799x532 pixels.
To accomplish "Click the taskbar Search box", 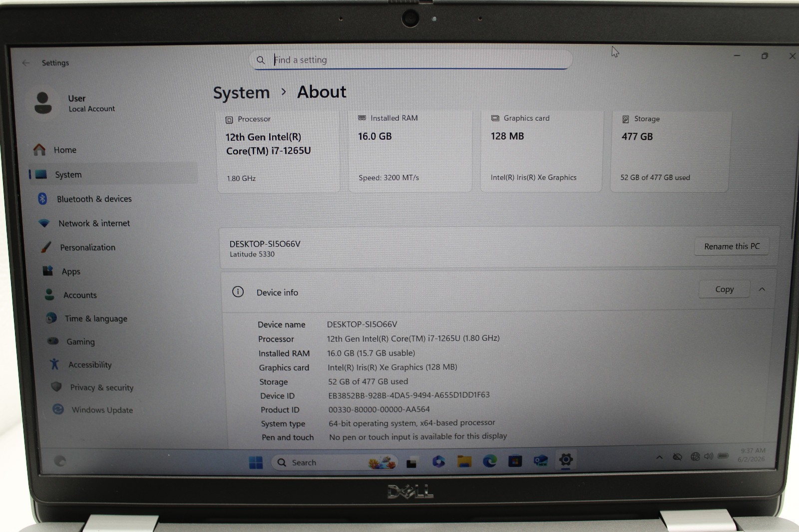I will [x=335, y=463].
